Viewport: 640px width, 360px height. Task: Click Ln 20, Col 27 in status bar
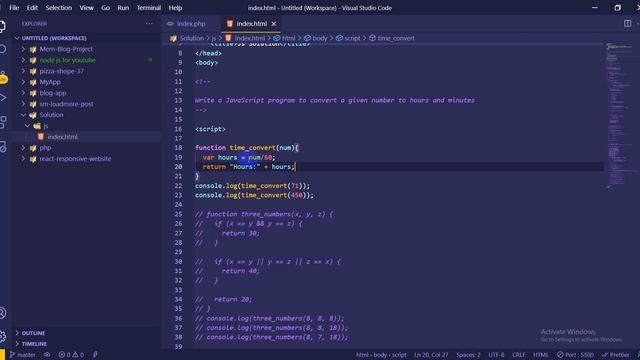pos(431,355)
